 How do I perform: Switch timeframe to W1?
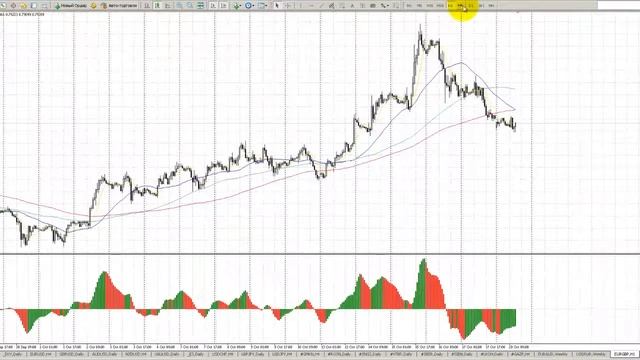pos(481,6)
